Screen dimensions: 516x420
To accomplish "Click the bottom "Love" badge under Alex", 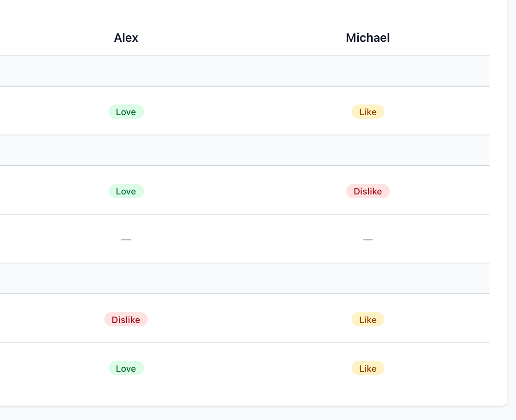I will 126,368.
